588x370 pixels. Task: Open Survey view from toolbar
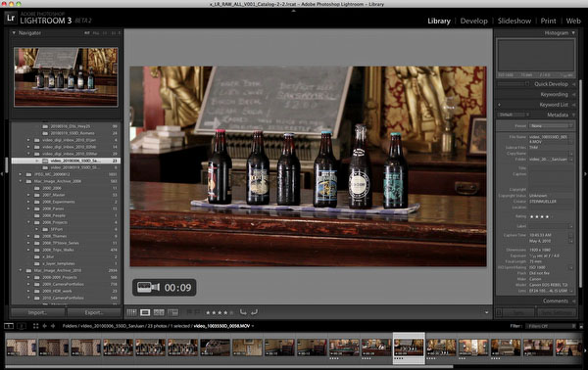[172, 312]
